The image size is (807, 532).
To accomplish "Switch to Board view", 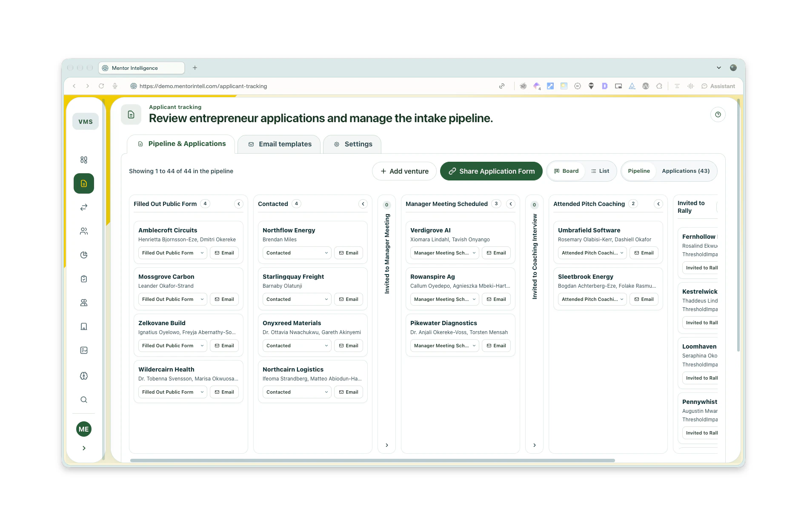I will [566, 171].
